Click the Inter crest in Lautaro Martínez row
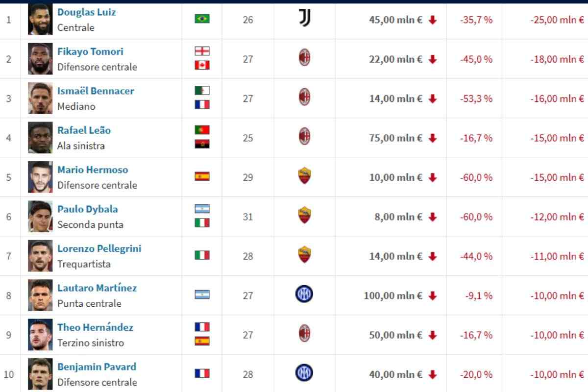Viewport: 588px width, 392px height. point(304,294)
